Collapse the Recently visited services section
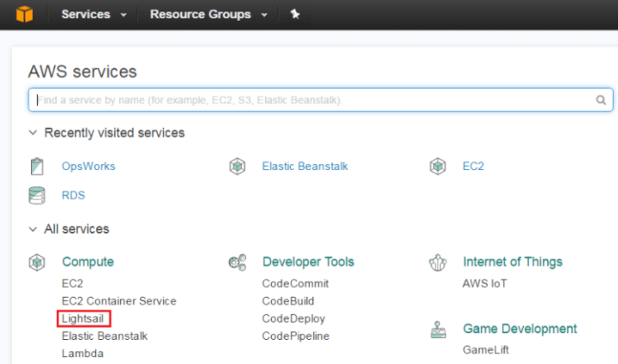This screenshot has width=618, height=364. coord(33,133)
